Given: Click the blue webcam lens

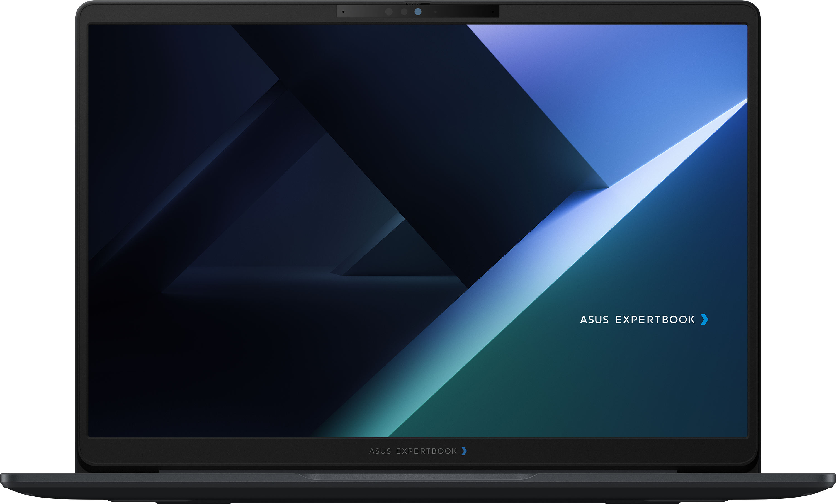Looking at the screenshot, I should pos(418,11).
